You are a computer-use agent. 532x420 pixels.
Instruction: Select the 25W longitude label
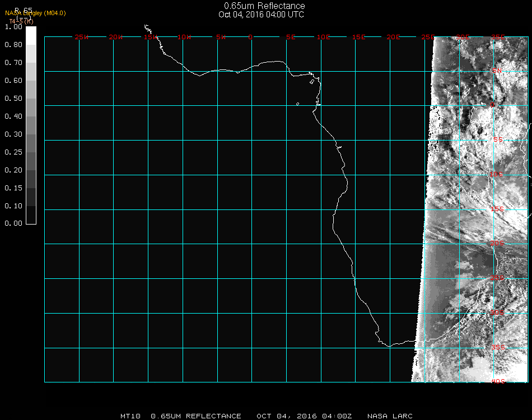coord(82,37)
